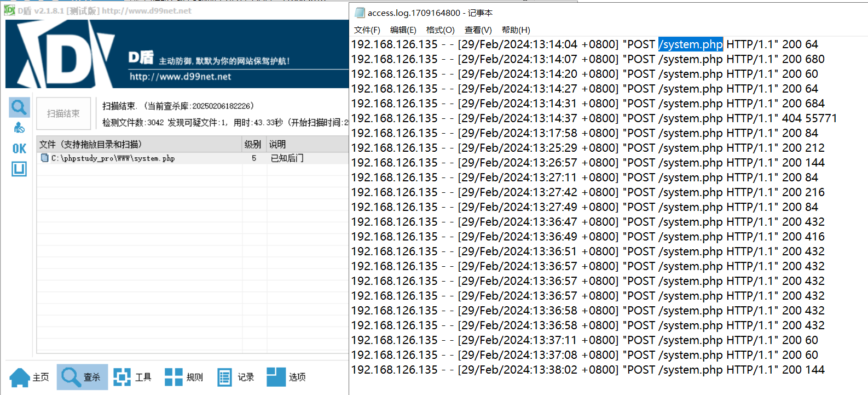The width and height of the screenshot is (868, 395).
Task: Sort by the 文件 column header
Action: (x=140, y=144)
